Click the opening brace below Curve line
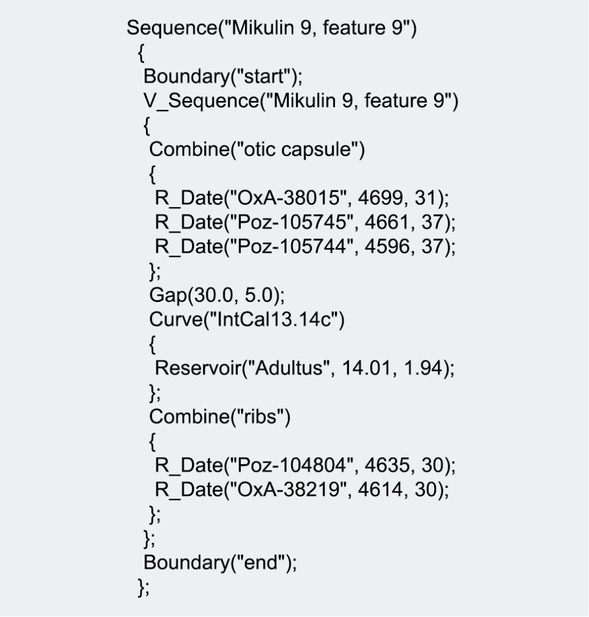This screenshot has width=589, height=617. pyautogui.click(x=153, y=344)
